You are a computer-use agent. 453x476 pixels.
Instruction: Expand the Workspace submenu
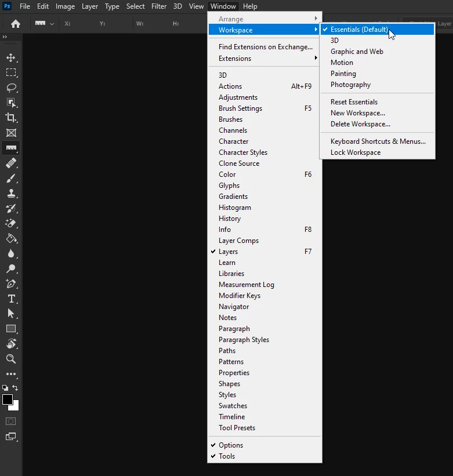coord(264,30)
